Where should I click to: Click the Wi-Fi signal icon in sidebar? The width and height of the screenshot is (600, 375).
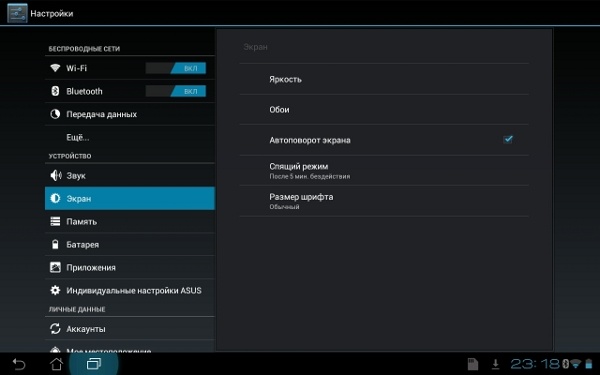click(55, 68)
